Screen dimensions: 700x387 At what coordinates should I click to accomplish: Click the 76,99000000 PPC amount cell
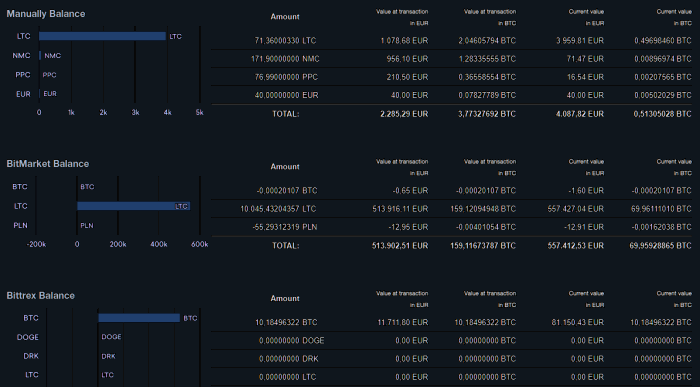pyautogui.click(x=286, y=77)
